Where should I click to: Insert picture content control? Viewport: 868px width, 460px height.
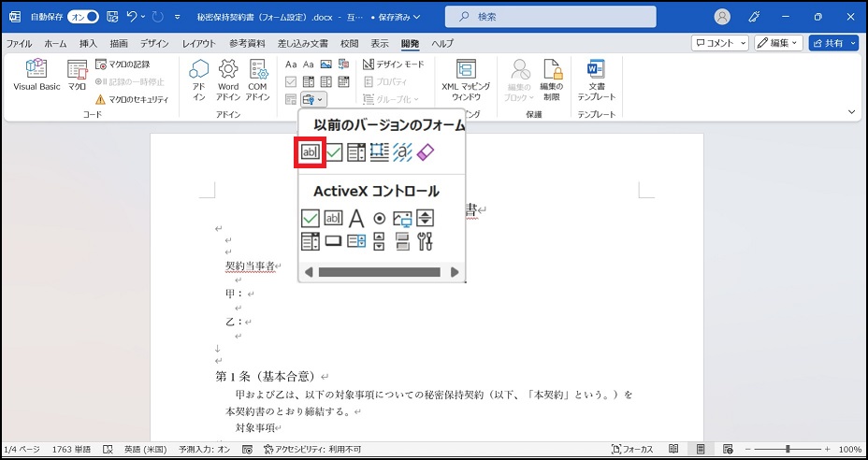point(326,65)
